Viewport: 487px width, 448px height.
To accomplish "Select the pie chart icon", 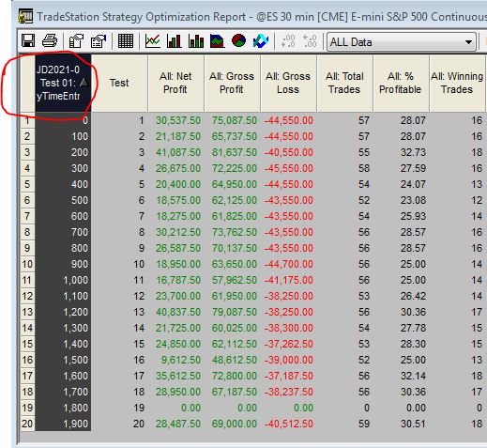I will pos(238,41).
